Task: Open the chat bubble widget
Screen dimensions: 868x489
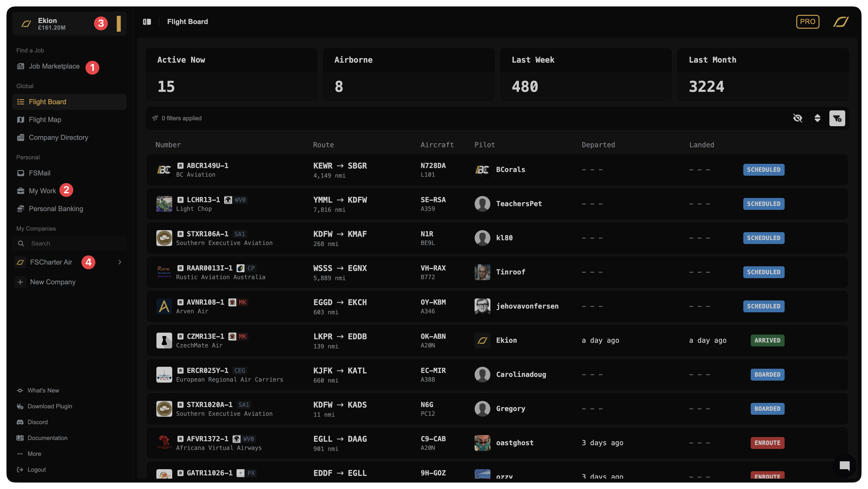Action: click(844, 466)
